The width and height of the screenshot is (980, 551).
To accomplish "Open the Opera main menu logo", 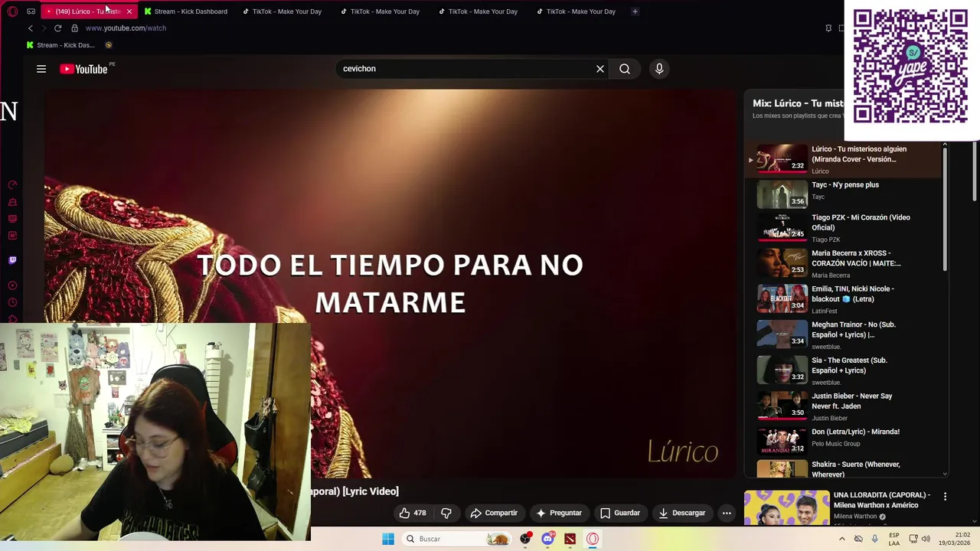I will 12,11.
